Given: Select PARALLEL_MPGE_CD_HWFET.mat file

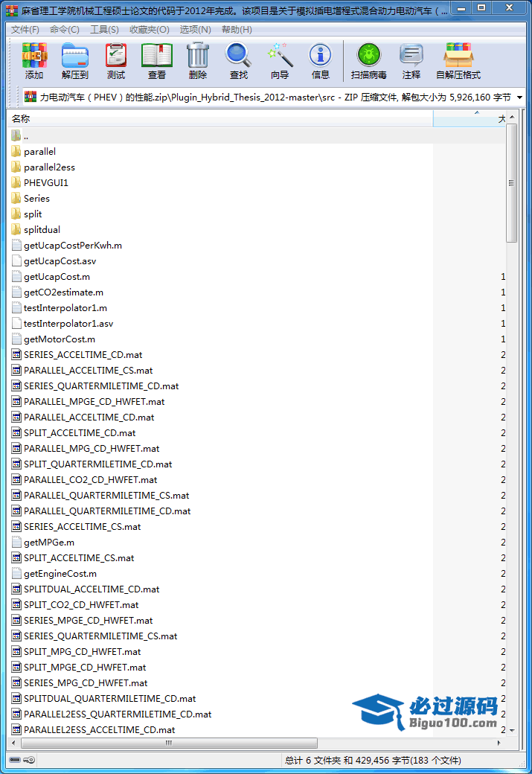Looking at the screenshot, I should (94, 401).
